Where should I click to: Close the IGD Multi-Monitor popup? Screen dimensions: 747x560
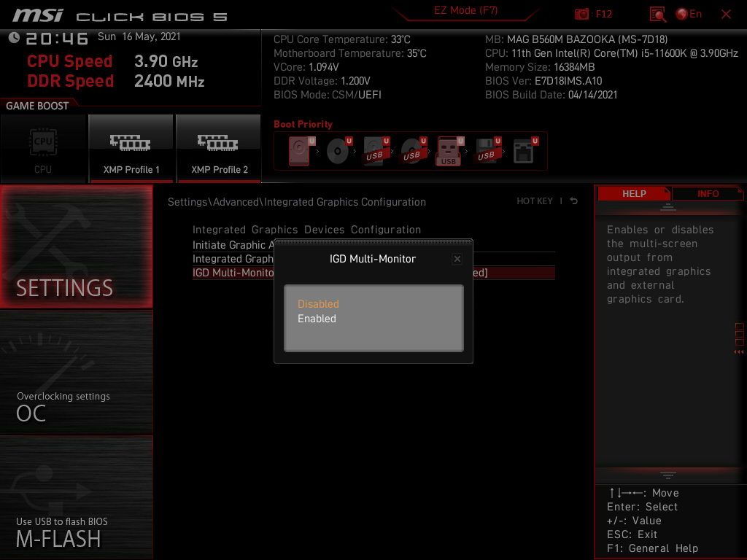[x=457, y=259]
